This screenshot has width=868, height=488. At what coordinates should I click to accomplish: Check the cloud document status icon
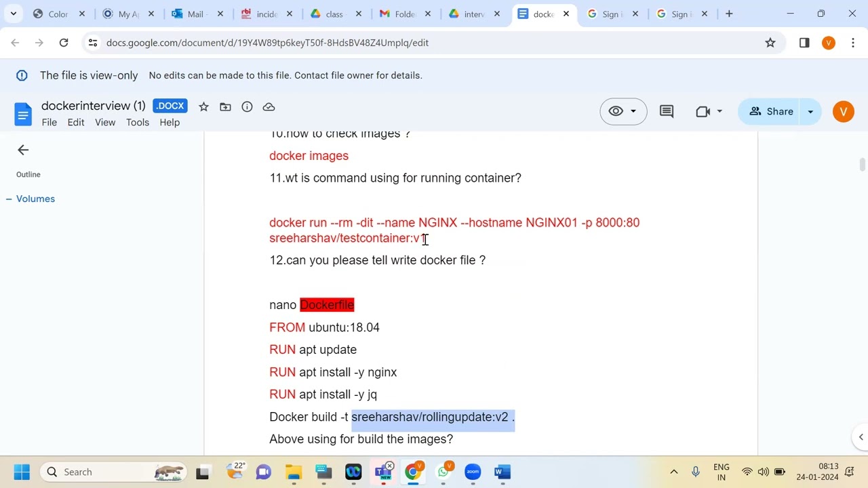point(269,106)
